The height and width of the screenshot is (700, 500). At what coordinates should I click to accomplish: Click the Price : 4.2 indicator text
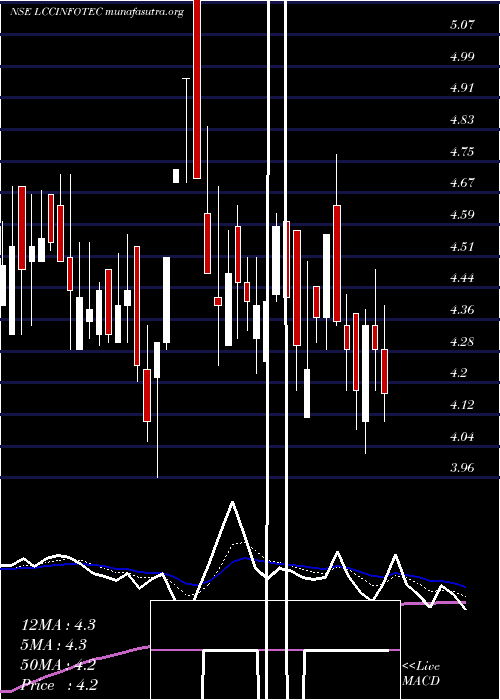(x=59, y=685)
